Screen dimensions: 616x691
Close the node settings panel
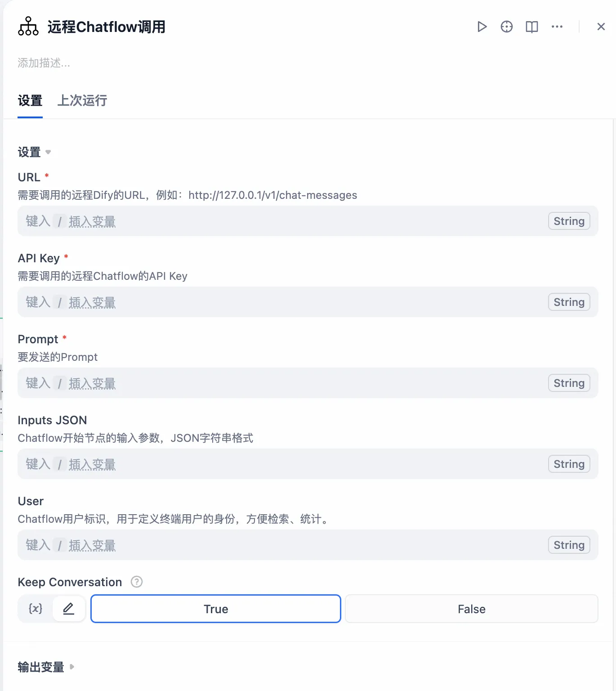pos(601,27)
